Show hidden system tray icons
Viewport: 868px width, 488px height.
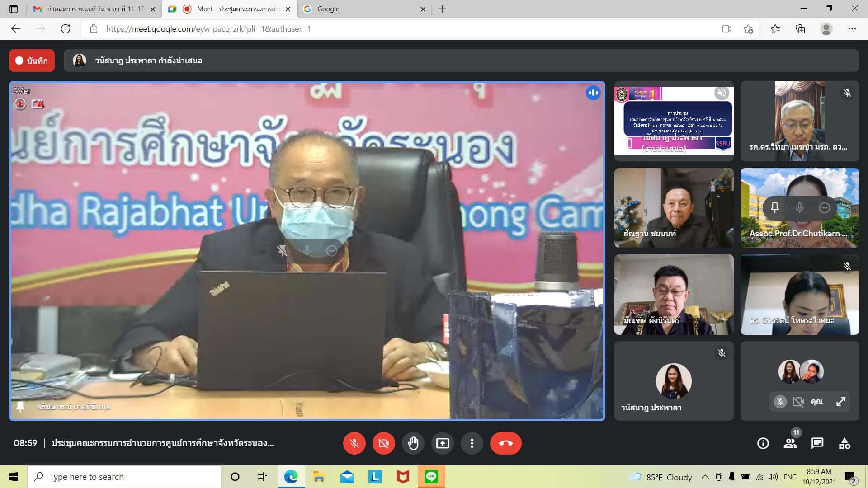tap(705, 477)
